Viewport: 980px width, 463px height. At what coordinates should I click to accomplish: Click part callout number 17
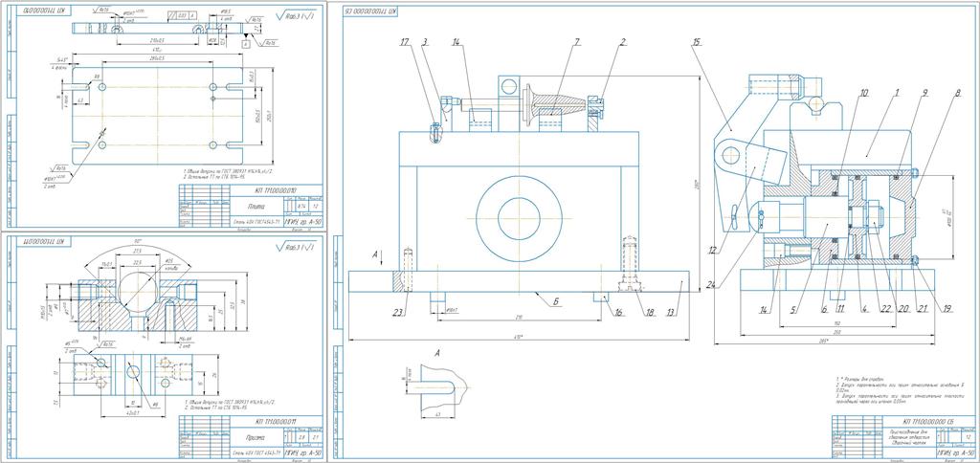coord(405,43)
